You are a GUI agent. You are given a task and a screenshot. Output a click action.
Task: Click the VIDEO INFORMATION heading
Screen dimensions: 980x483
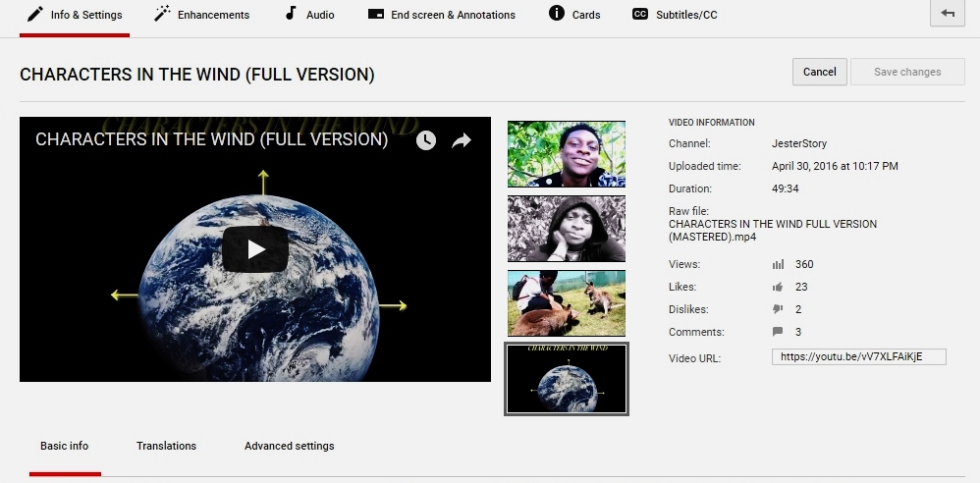[712, 123]
